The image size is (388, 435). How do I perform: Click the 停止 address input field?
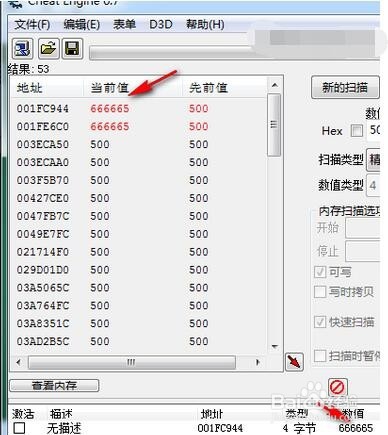click(x=363, y=252)
